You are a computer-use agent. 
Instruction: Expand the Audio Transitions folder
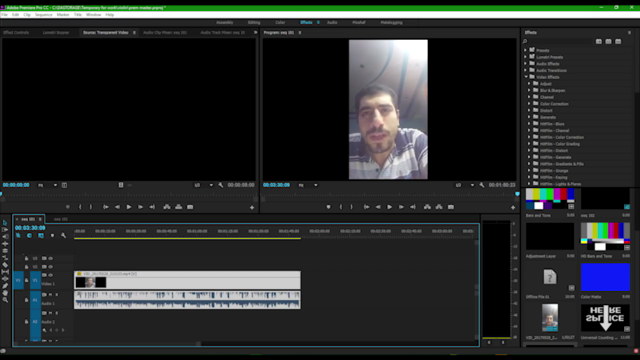click(526, 70)
